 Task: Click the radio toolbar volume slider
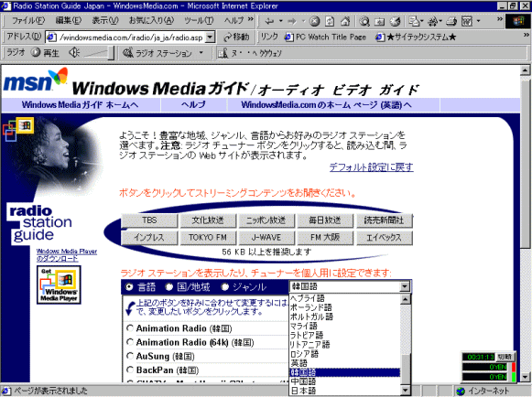[97, 53]
